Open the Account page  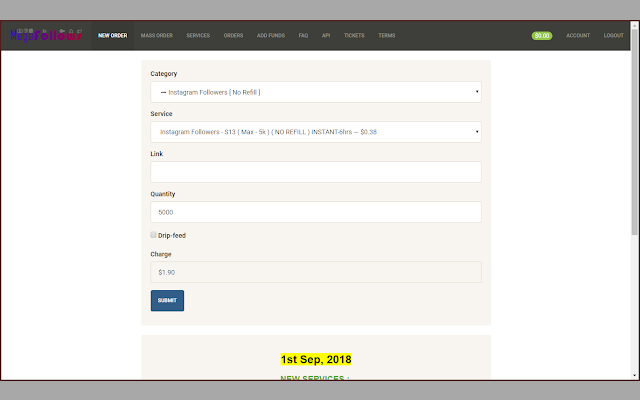click(578, 36)
